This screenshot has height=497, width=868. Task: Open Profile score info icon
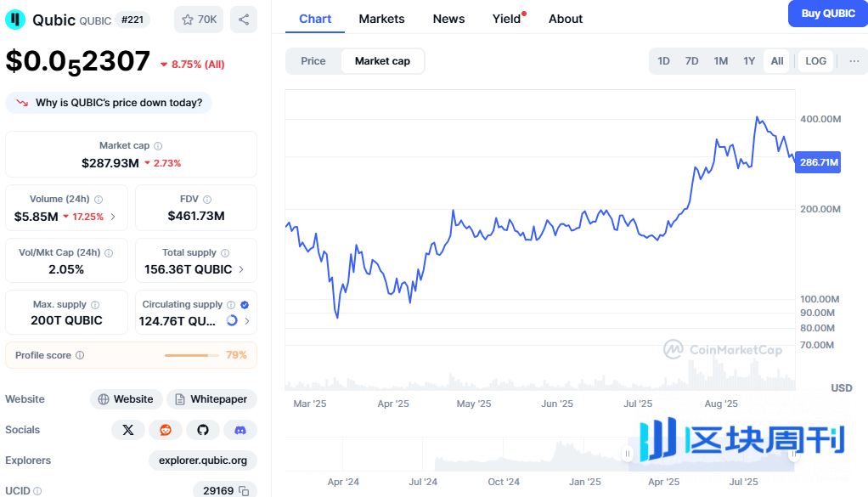[80, 355]
